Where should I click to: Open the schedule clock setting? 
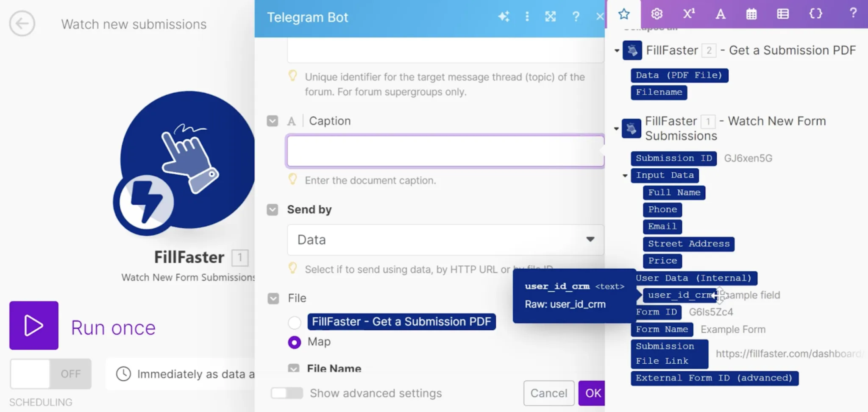coord(123,374)
